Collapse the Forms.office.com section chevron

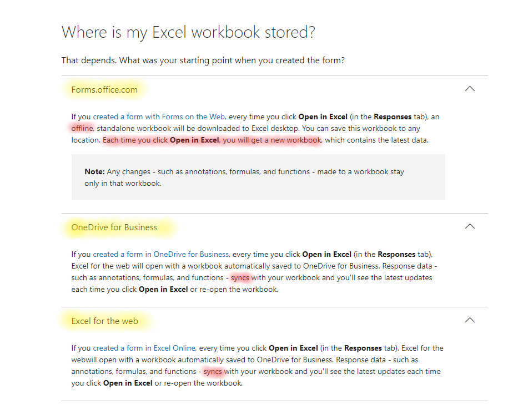coord(470,89)
